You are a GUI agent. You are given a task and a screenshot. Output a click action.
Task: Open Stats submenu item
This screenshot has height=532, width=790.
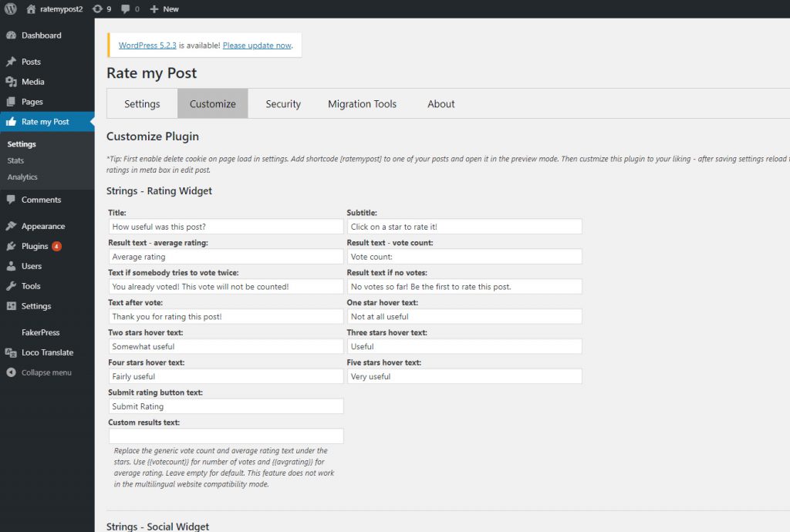(15, 160)
